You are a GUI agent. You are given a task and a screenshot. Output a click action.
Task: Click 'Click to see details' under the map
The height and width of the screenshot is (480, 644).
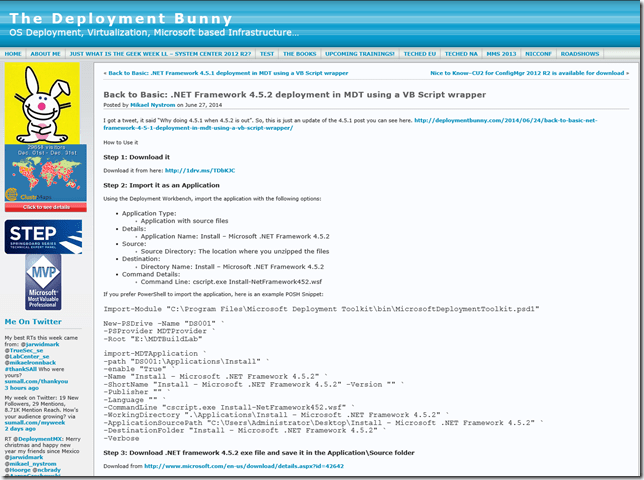(x=42, y=207)
